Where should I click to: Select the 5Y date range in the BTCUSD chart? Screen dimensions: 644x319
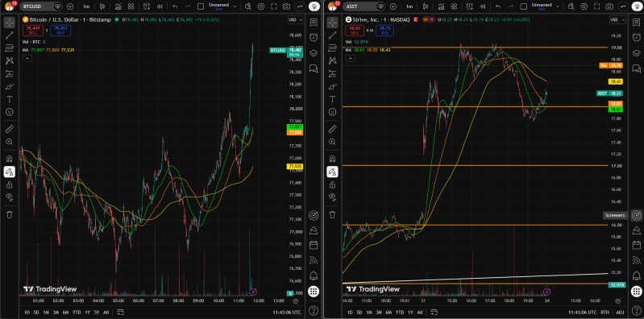tap(97, 313)
